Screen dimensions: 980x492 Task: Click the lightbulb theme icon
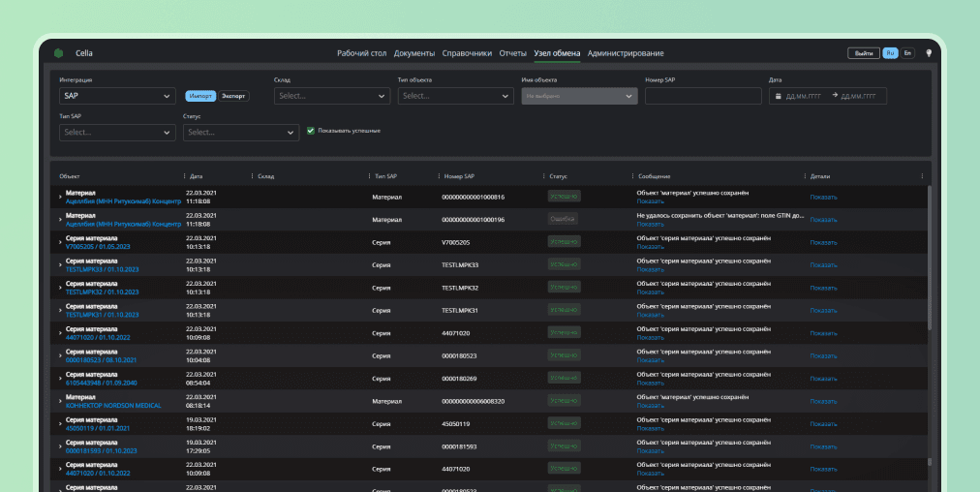(929, 53)
